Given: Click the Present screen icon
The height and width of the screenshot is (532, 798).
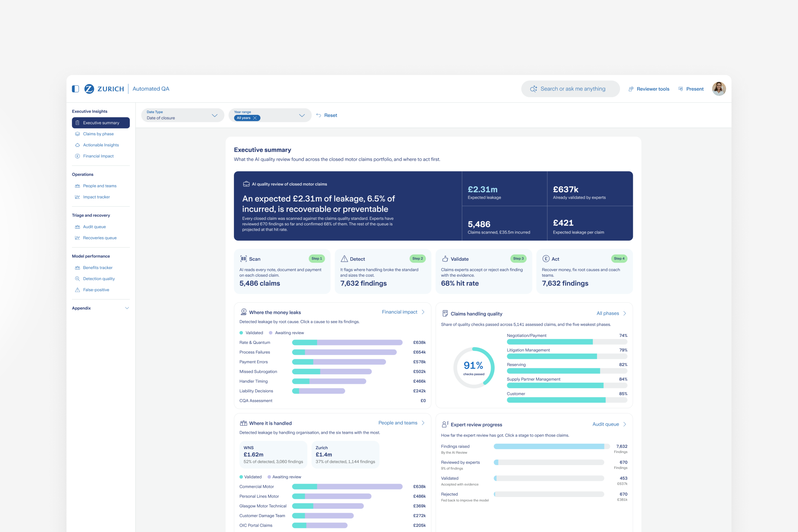Looking at the screenshot, I should click(x=681, y=89).
